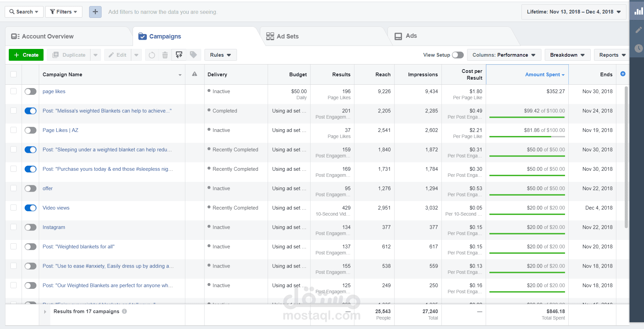Click the warning triangle column header
This screenshot has width=644, height=329.
tap(194, 74)
